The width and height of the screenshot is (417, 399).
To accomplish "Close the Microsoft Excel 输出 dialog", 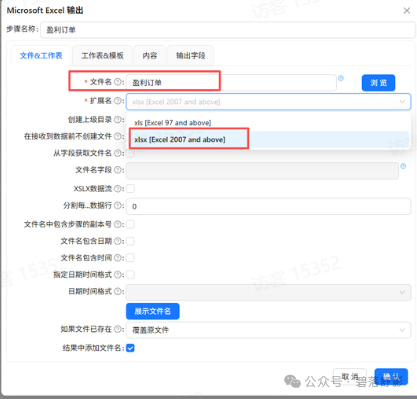I will pos(407,11).
